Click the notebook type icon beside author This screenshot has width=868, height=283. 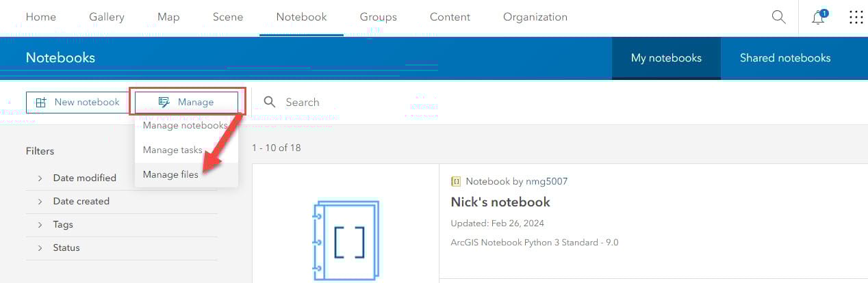coord(456,181)
